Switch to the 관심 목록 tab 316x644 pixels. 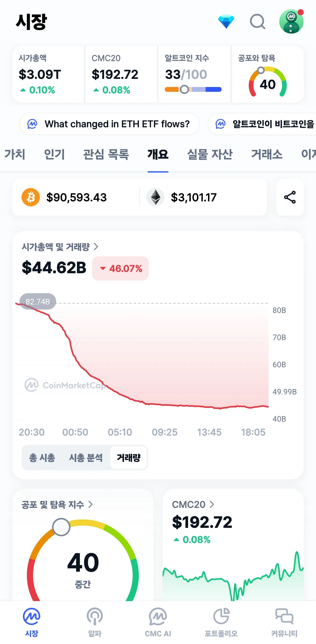pos(106,154)
